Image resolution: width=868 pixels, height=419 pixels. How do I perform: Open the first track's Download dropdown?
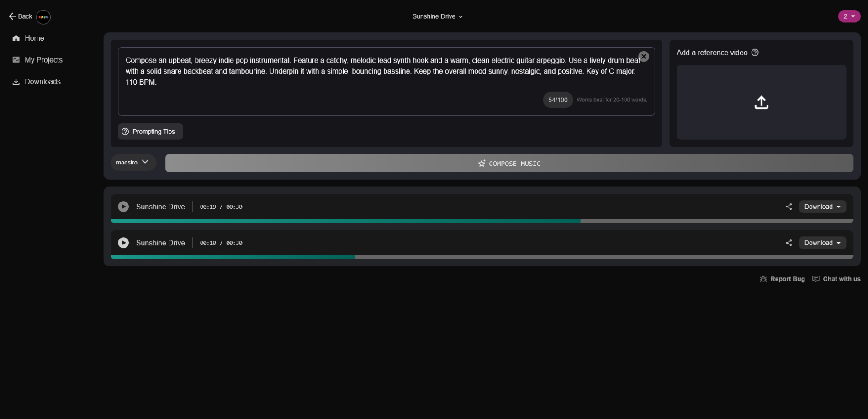click(x=822, y=207)
